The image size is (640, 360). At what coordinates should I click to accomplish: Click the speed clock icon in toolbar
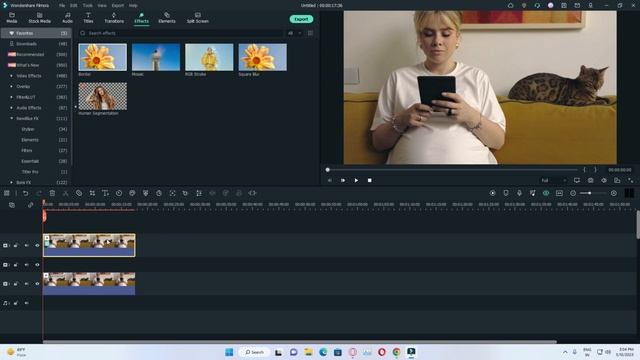click(x=119, y=193)
